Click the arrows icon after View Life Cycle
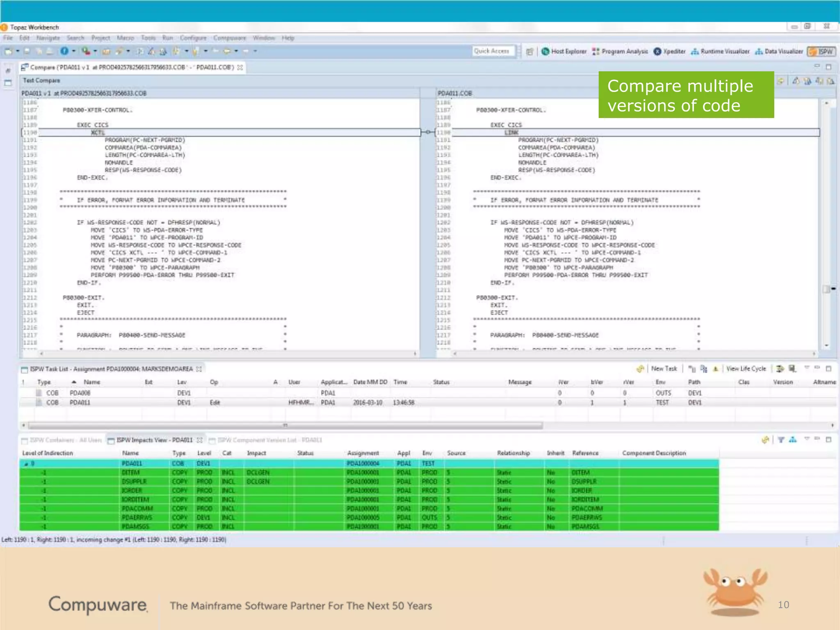Viewport: 840px width, 630px height. (x=780, y=369)
